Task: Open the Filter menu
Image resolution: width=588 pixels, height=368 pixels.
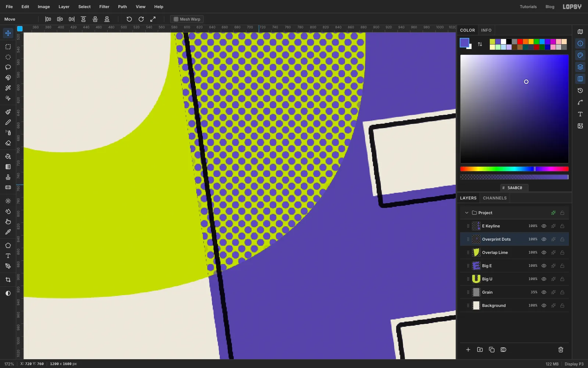Action: tap(104, 7)
